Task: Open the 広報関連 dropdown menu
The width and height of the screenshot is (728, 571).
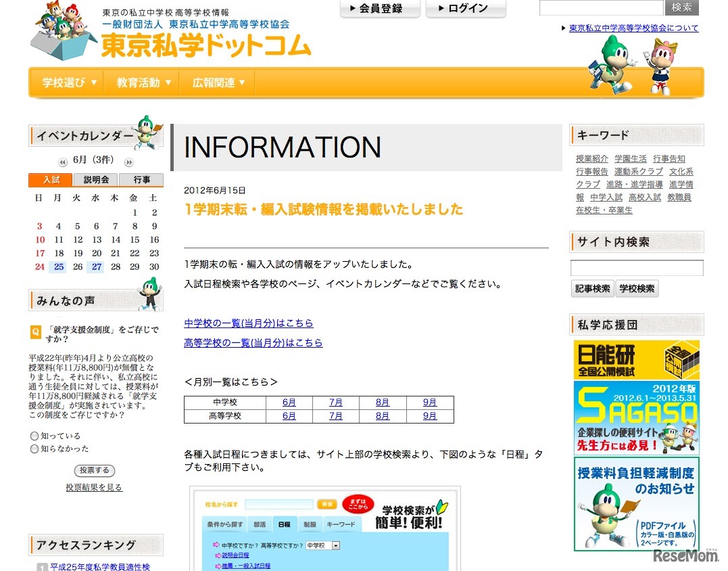Action: [218, 83]
